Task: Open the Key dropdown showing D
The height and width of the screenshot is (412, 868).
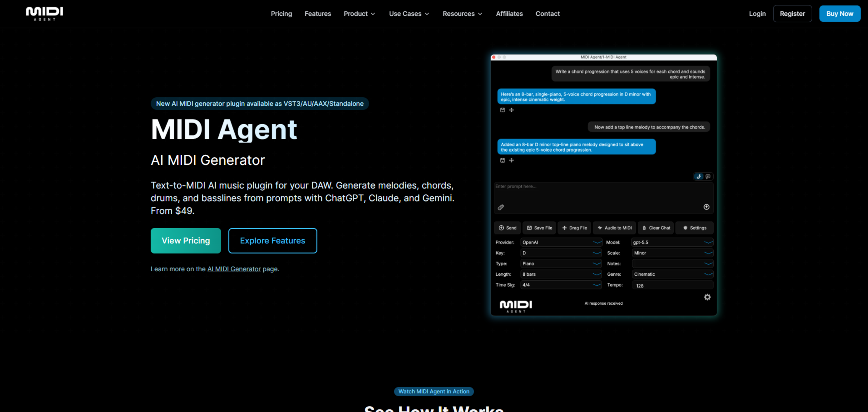Action: click(x=561, y=253)
